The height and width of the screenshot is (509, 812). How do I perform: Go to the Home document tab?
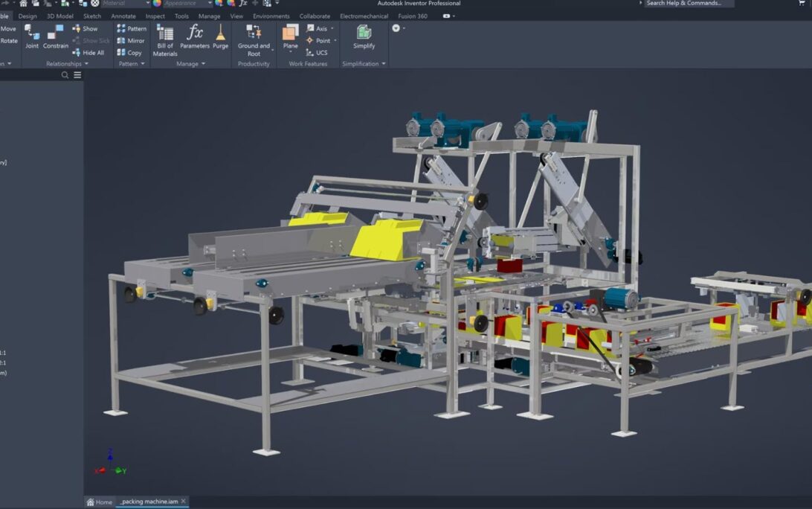coord(100,502)
